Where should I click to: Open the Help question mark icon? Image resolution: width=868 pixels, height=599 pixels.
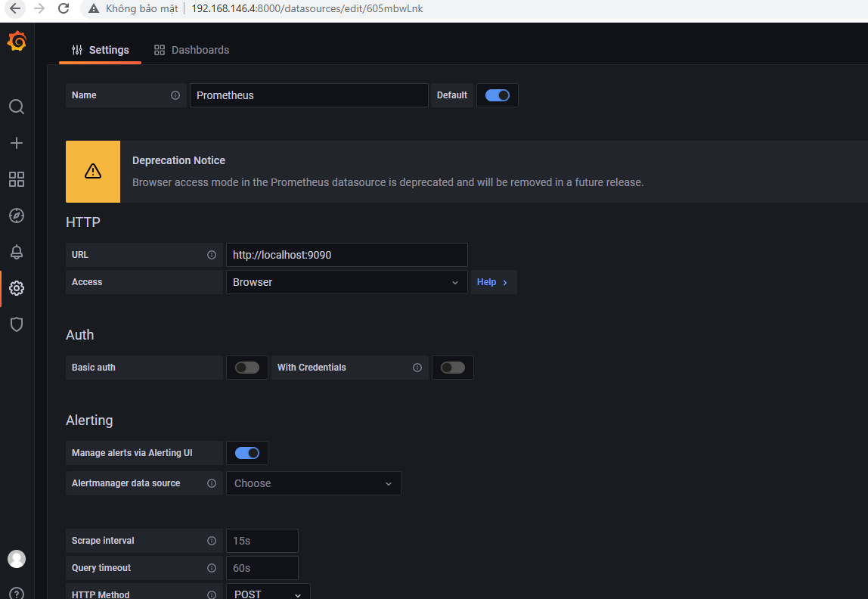pyautogui.click(x=17, y=594)
